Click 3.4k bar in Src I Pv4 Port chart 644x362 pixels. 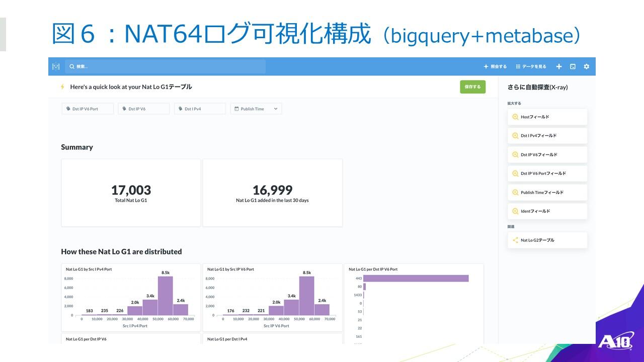pos(150,307)
